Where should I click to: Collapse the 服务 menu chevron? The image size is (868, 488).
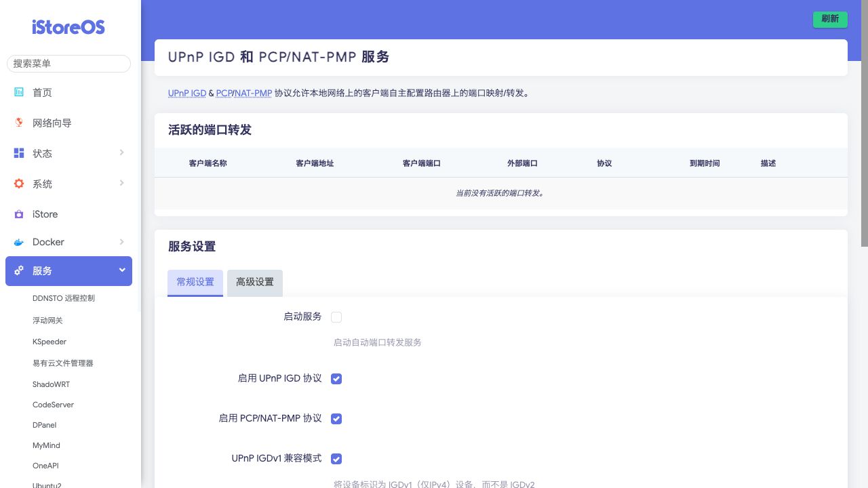(x=122, y=270)
